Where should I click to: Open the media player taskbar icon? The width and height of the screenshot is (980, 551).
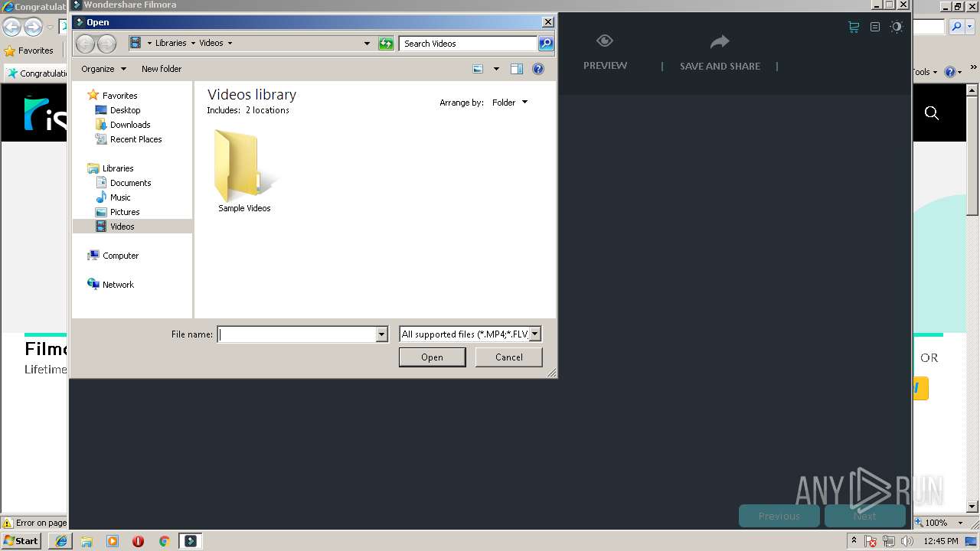(113, 541)
